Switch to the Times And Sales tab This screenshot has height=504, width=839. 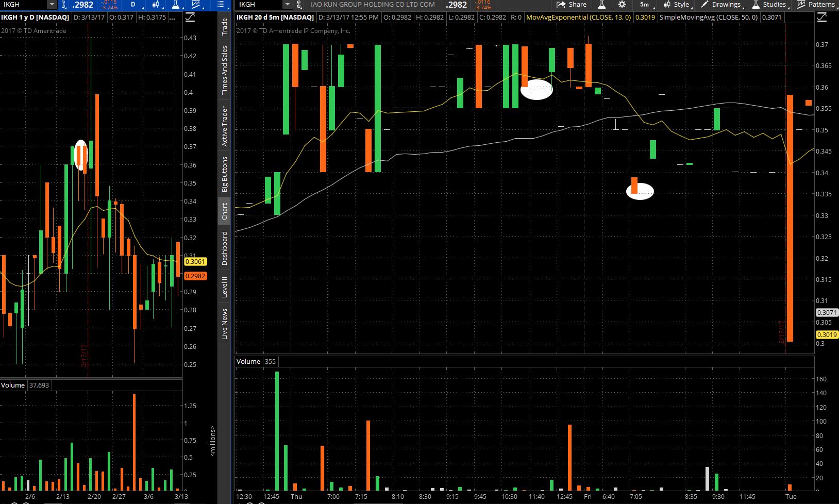click(224, 70)
